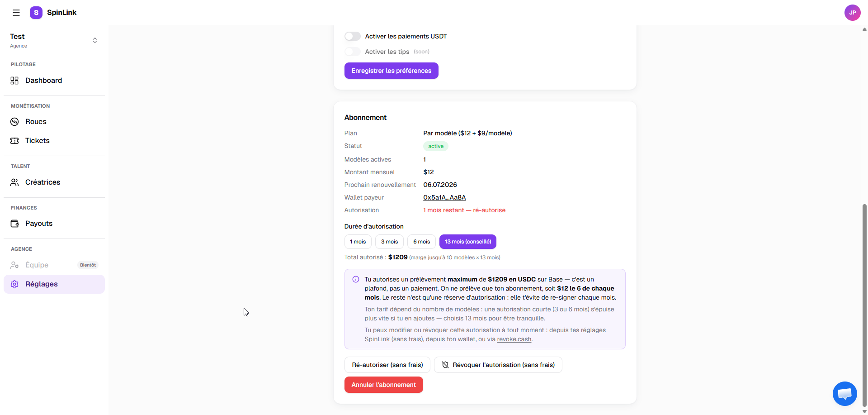The width and height of the screenshot is (868, 415).
Task: Click Révoquer l'autorisation (sans frais)
Action: [x=498, y=365]
